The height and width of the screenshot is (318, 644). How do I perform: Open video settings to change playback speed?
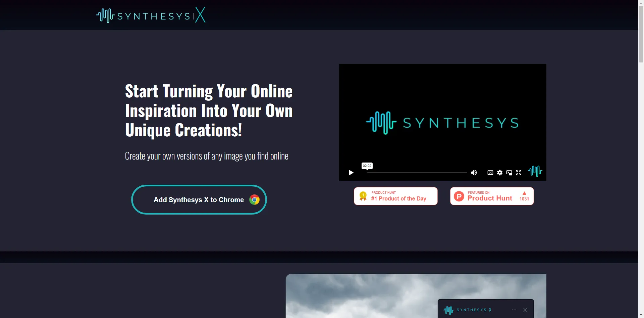click(499, 172)
